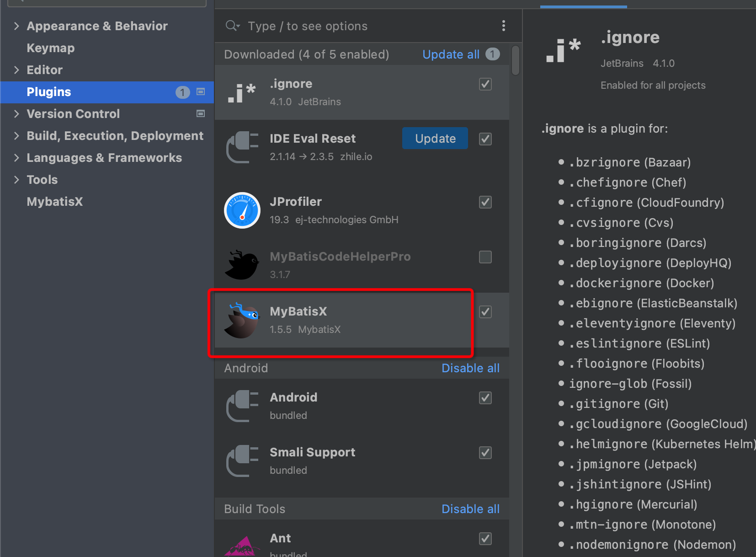
Task: Click the large .ignore logo in details pane
Action: click(564, 50)
